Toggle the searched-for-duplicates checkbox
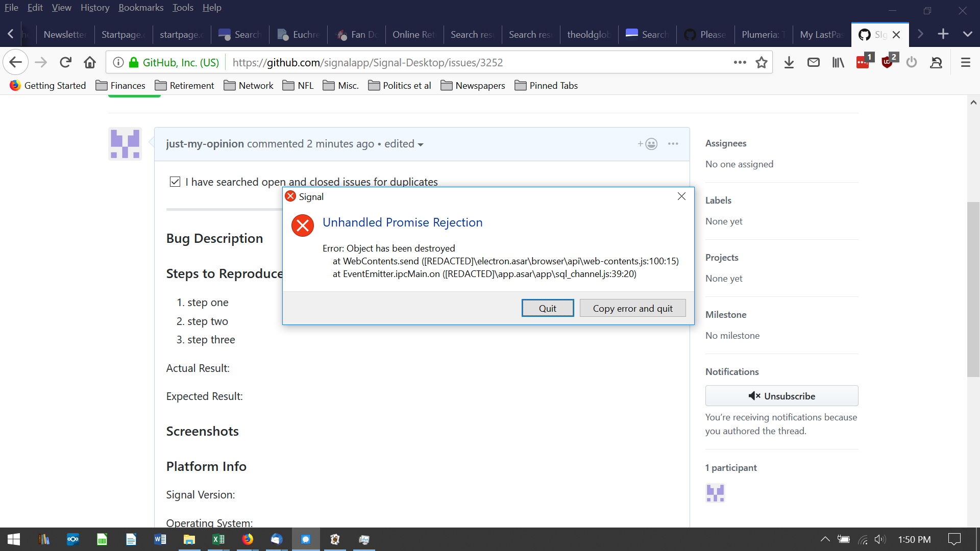980x551 pixels. click(x=175, y=182)
